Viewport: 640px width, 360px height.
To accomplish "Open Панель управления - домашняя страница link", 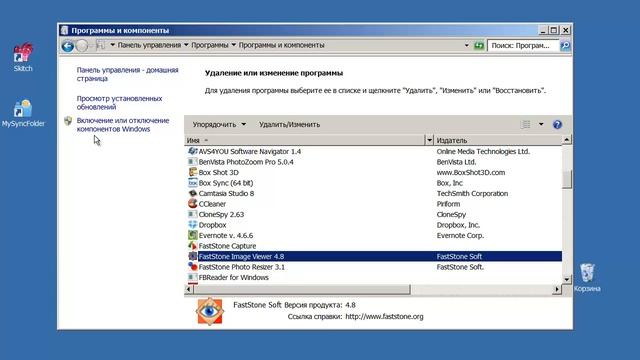I will tap(127, 74).
